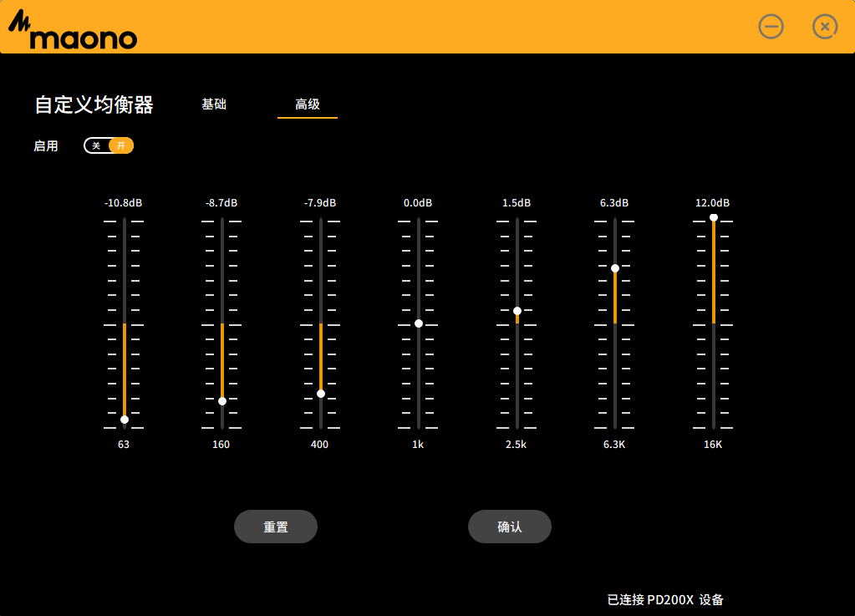Viewport: 855px width, 616px height.
Task: Grab the 160 Hz slider knob
Action: tap(222, 401)
